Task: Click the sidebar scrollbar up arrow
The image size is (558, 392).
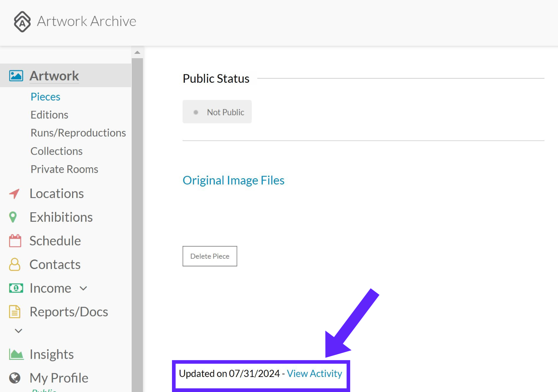Action: point(137,52)
